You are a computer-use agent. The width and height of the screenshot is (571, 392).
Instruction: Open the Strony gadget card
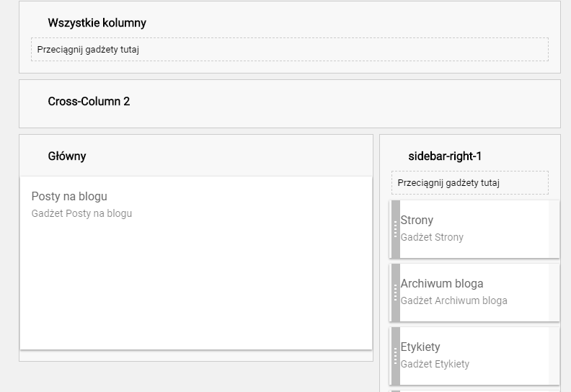pos(474,229)
